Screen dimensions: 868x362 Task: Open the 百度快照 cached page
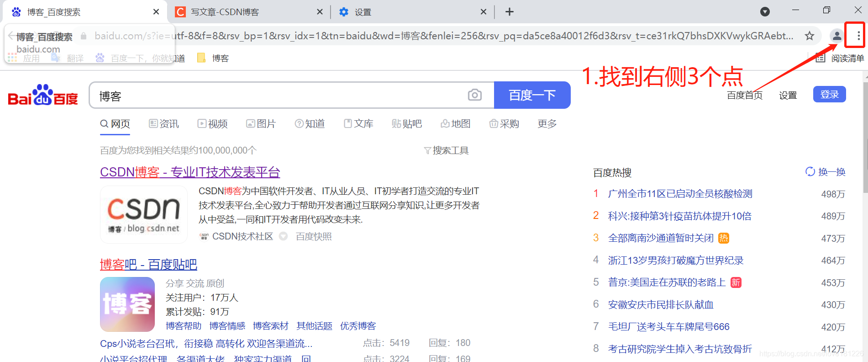pyautogui.click(x=314, y=236)
